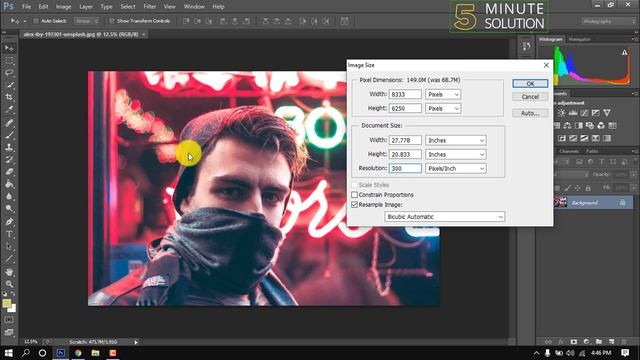Click the foreground color swatch
Viewport: 640px width, 360px height.
tap(7, 303)
